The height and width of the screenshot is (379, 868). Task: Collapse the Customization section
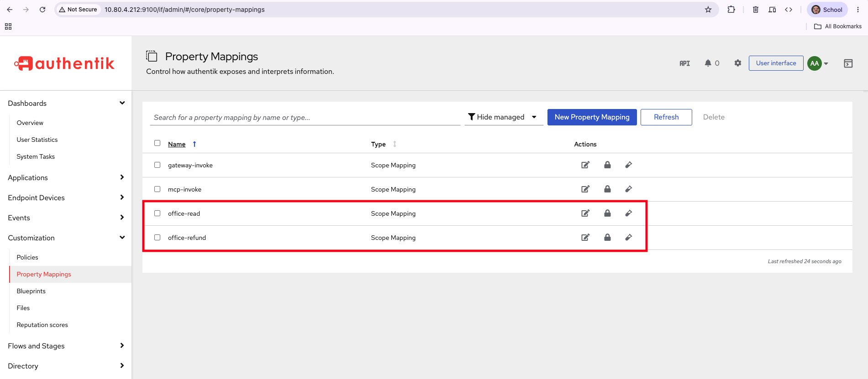click(66, 238)
